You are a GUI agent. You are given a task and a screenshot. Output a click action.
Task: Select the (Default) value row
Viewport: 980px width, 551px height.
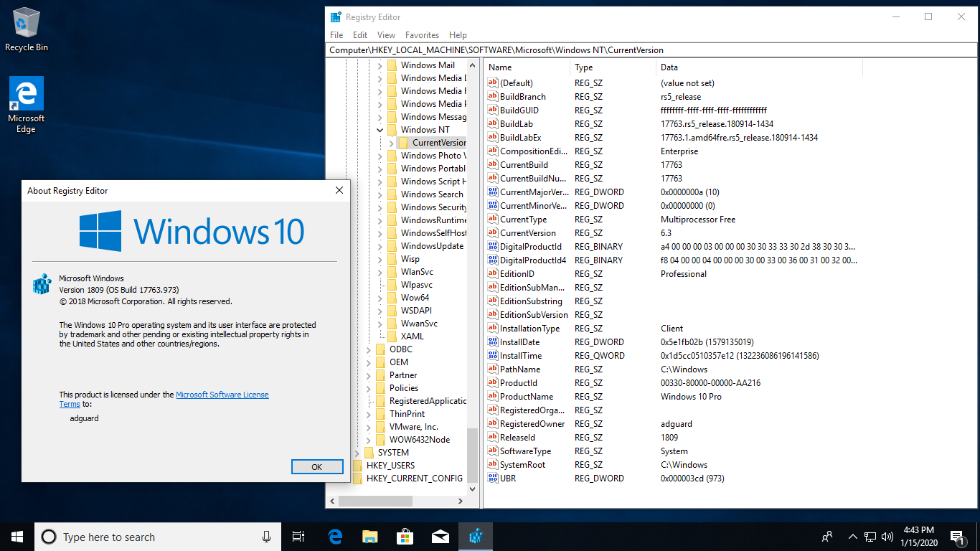[x=673, y=83]
